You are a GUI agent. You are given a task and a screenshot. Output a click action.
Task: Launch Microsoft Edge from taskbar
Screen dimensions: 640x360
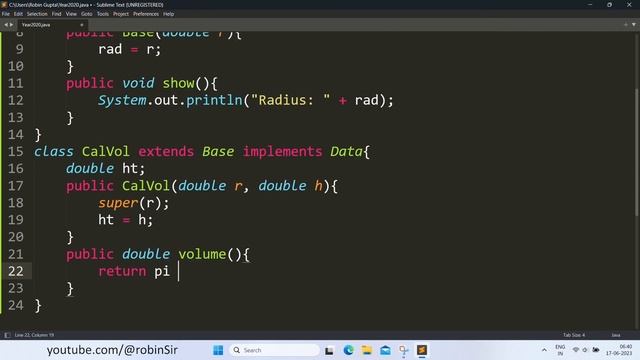click(348, 350)
